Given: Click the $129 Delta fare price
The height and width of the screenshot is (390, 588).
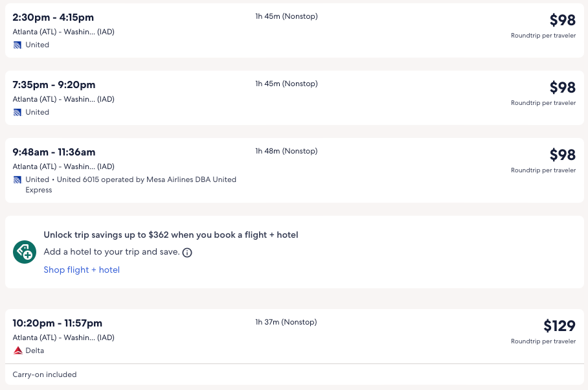Looking at the screenshot, I should [559, 325].
